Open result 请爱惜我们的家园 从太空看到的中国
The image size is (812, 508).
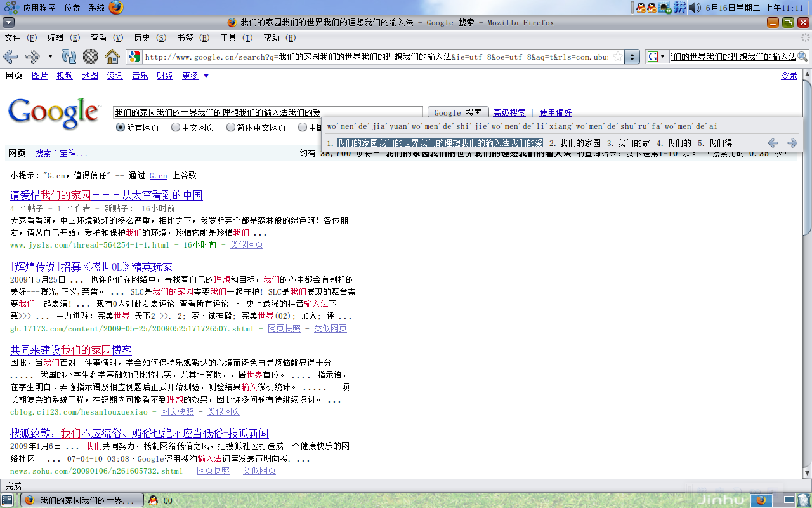click(x=107, y=195)
